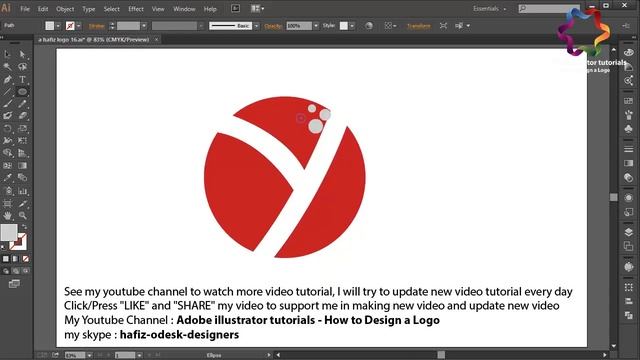
Task: Open the Brushes panel icon
Action: pos(629,115)
